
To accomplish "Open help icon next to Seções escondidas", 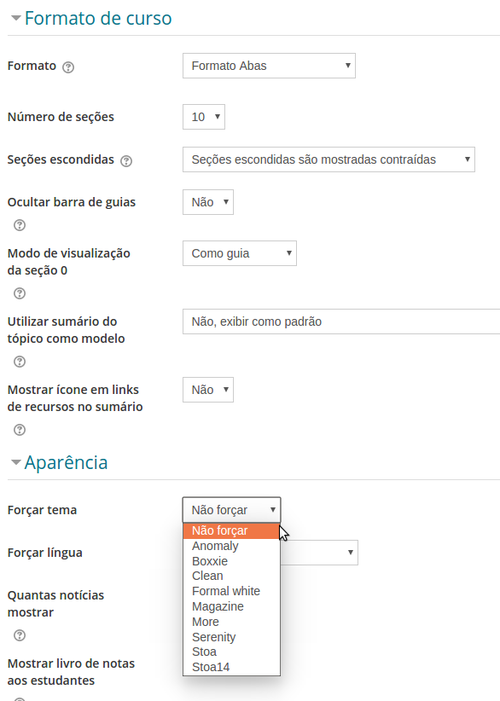I will coord(126,161).
